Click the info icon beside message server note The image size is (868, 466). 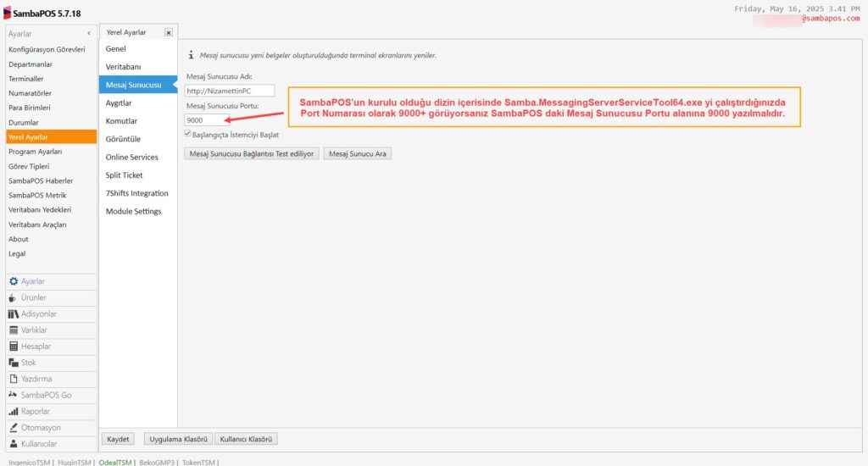coord(191,55)
